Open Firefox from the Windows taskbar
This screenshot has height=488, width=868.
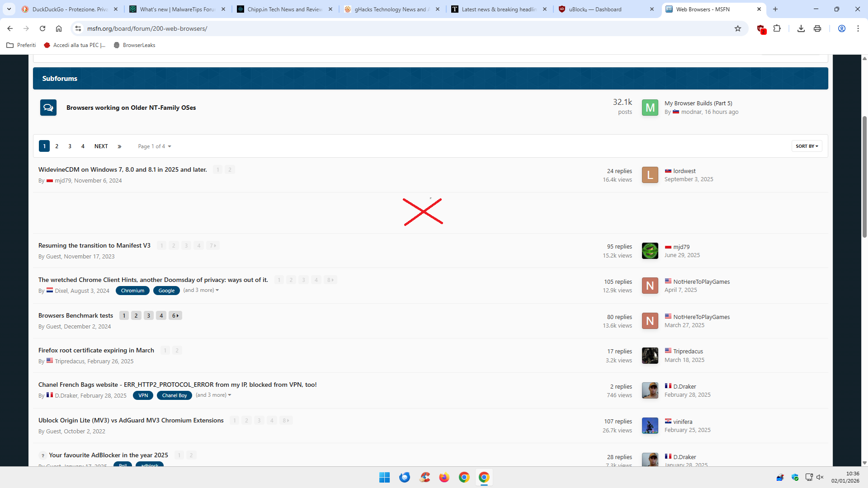(x=444, y=477)
